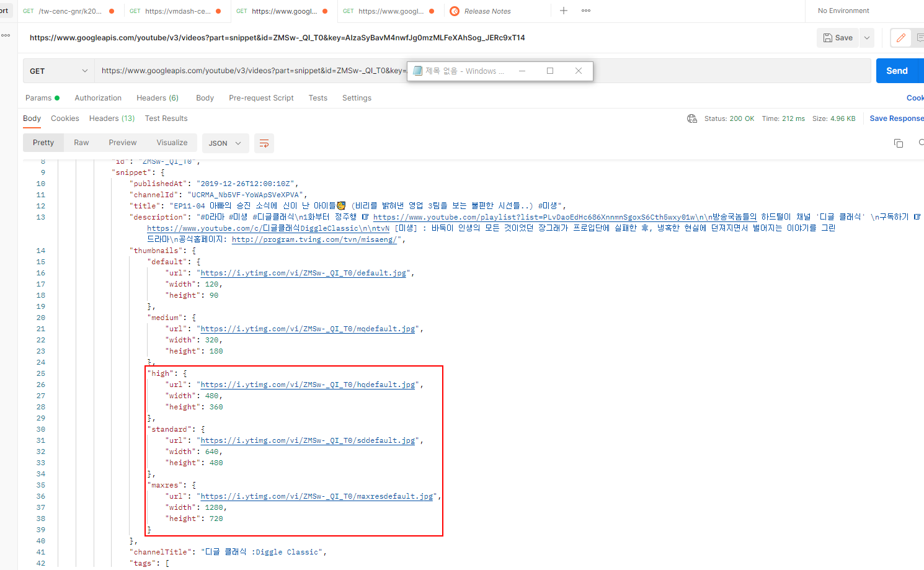The height and width of the screenshot is (570, 924).
Task: Click the "channelId" value UCRMA_Nb5VF-YoWApSVeXPVA
Action: 246,195
